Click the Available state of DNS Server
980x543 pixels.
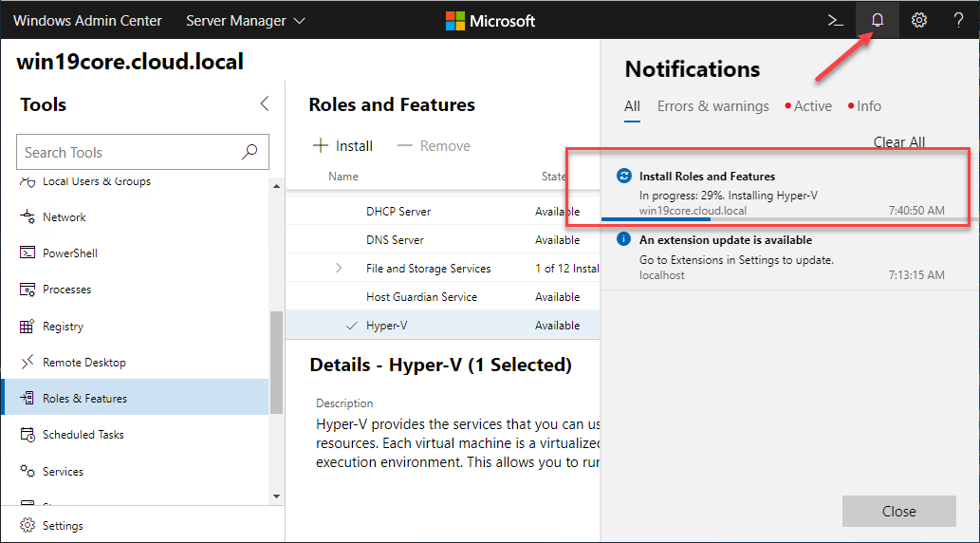[x=557, y=239]
